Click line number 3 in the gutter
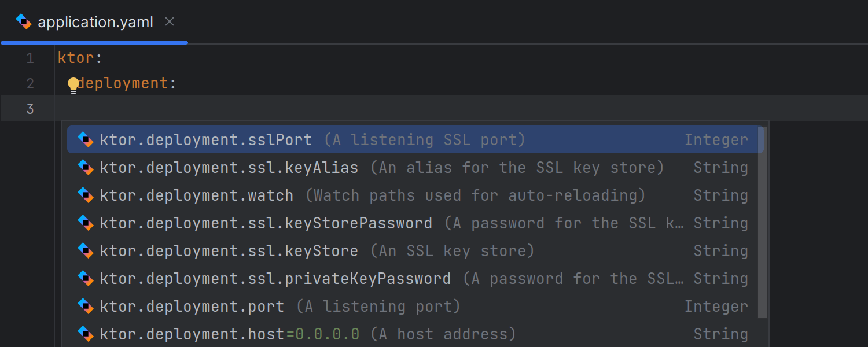 point(30,108)
